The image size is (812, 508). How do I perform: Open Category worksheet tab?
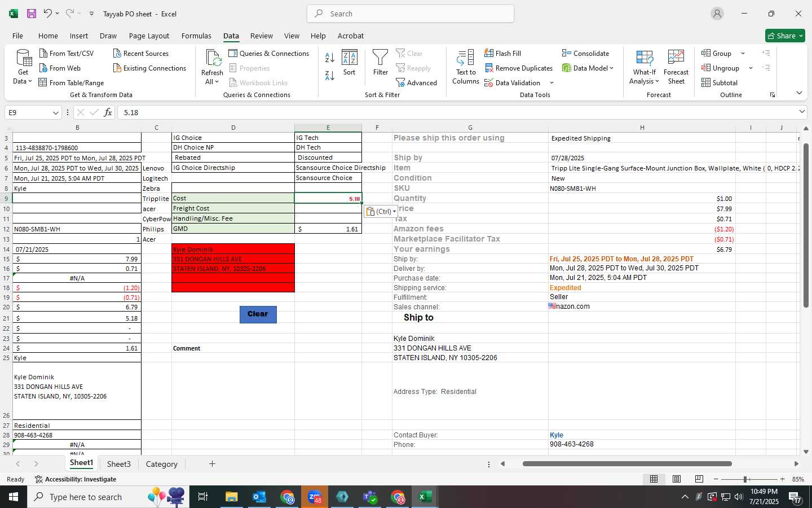point(162,464)
